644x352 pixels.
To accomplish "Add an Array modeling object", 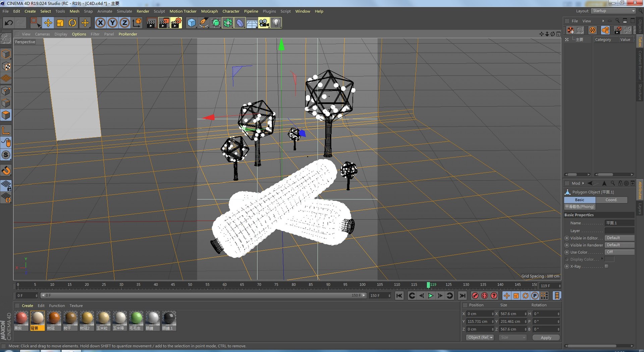I will point(228,23).
